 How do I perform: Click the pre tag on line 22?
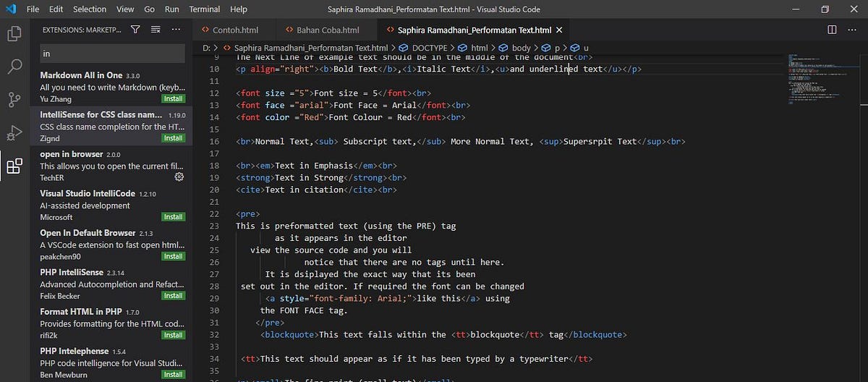tap(248, 214)
